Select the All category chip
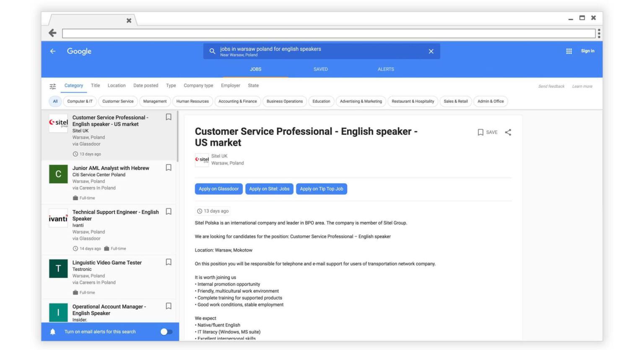 [x=55, y=101]
